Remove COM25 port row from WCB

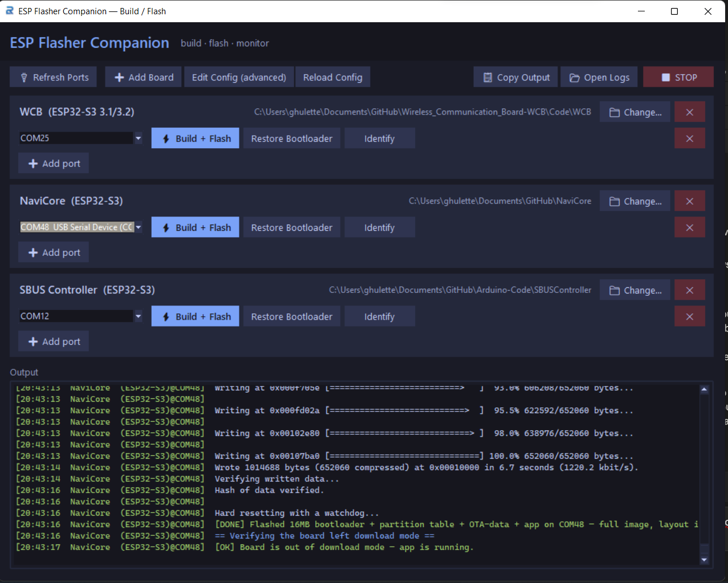[x=690, y=138]
